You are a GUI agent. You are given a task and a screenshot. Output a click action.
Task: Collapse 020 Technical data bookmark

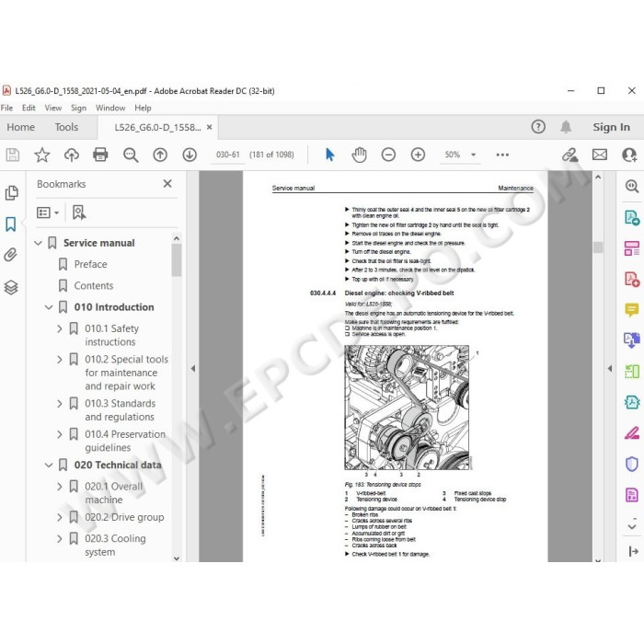click(49, 465)
